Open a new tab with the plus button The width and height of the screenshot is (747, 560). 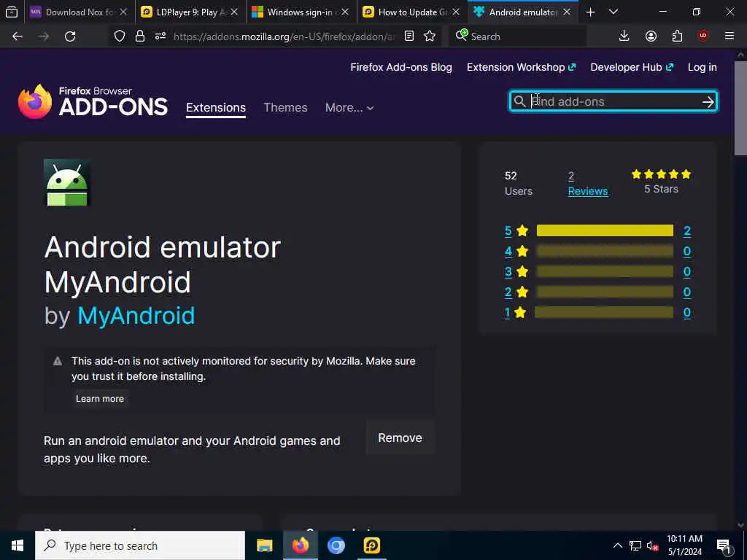coord(590,12)
